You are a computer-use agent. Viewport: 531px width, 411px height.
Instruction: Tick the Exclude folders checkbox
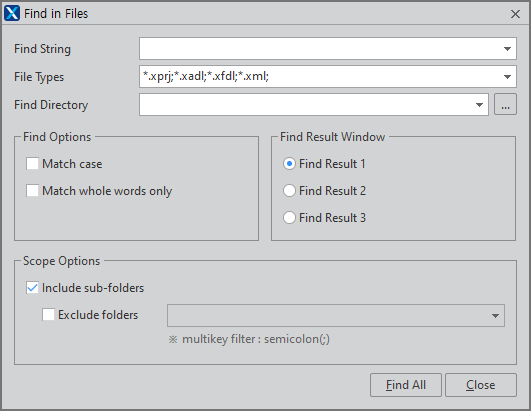click(x=48, y=315)
